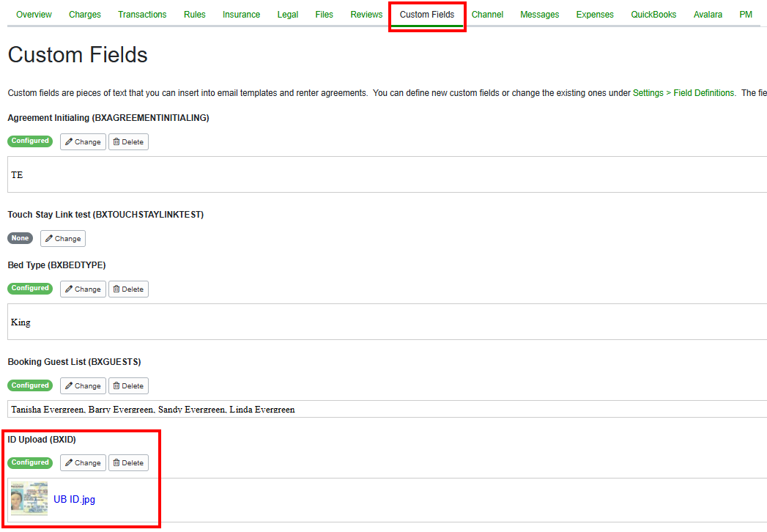Viewport: 767px width, 532px height.
Task: Go to the Overview tab
Action: click(34, 14)
